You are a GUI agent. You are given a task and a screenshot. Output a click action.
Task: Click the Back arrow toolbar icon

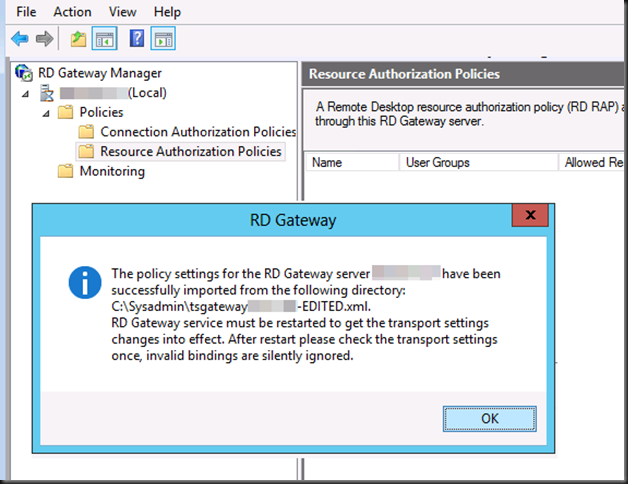[20, 39]
